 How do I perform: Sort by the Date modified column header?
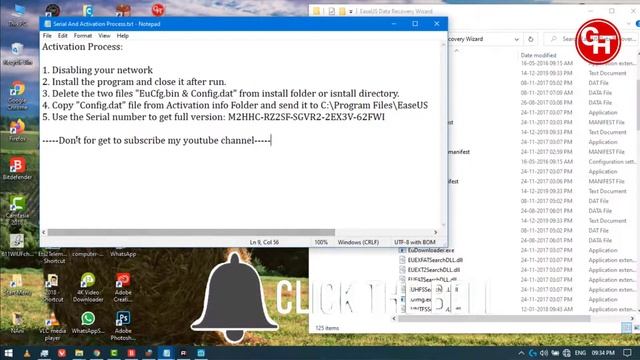coord(538,55)
